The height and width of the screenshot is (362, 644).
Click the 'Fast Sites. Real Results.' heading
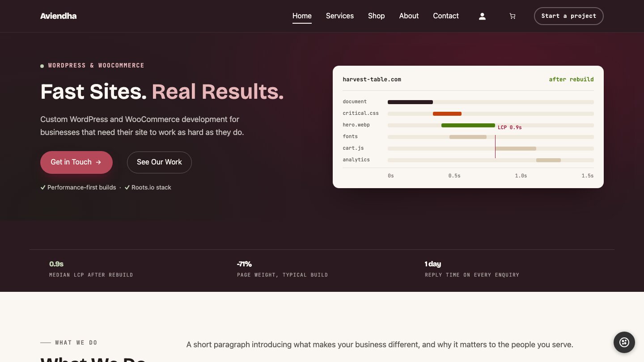[162, 92]
